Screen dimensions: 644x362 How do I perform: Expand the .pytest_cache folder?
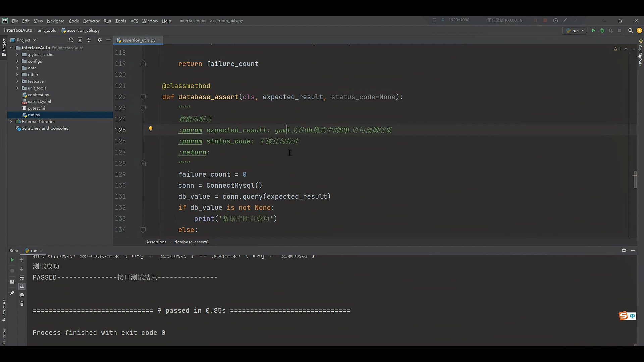(x=17, y=54)
